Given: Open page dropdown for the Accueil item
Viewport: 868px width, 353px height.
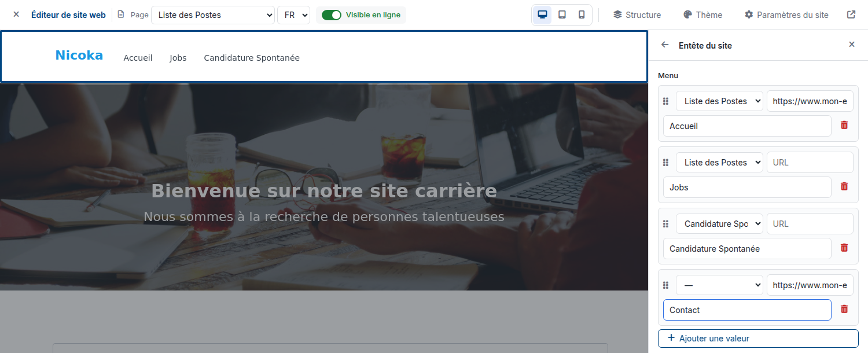Looking at the screenshot, I should [719, 101].
